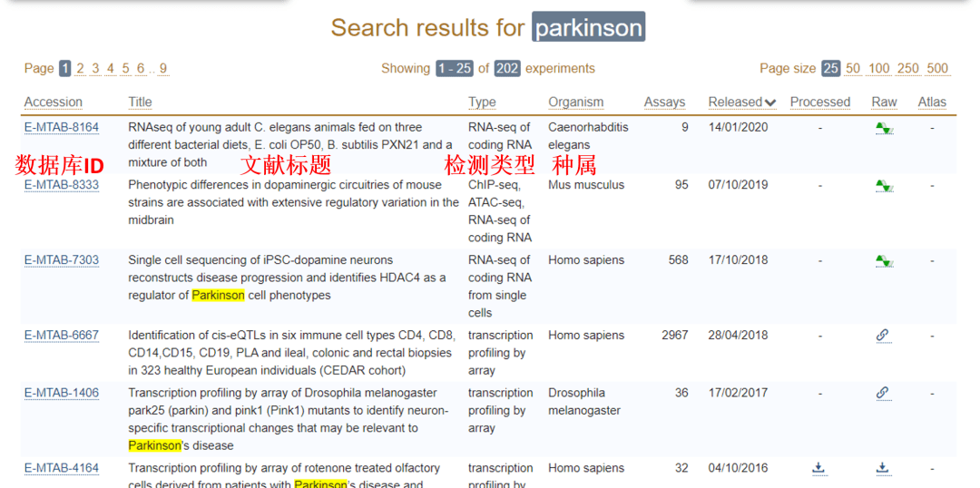Select Caenorhabditis elegans organism cell
This screenshot has height=488, width=980.
pyautogui.click(x=588, y=136)
